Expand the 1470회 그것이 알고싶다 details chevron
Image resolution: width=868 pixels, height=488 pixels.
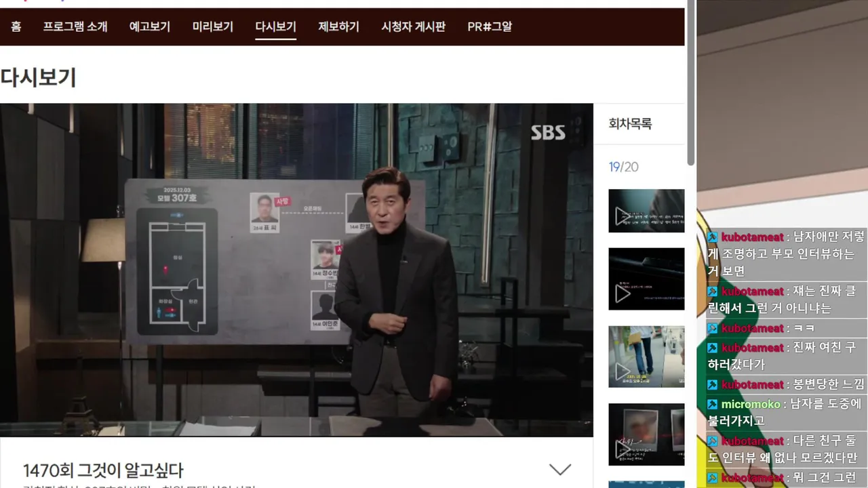pos(560,469)
